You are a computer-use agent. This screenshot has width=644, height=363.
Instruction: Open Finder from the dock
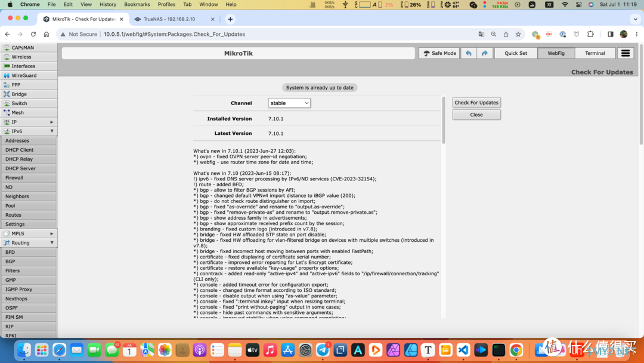[24, 350]
